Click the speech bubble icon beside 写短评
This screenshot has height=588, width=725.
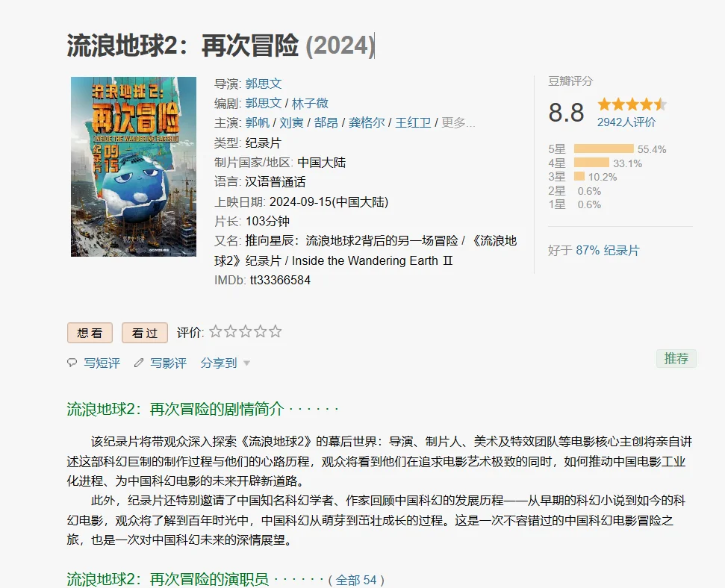[x=72, y=363]
